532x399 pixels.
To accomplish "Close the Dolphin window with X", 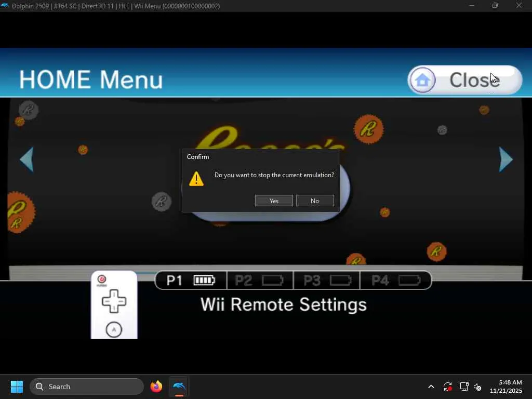I will coord(519,5).
